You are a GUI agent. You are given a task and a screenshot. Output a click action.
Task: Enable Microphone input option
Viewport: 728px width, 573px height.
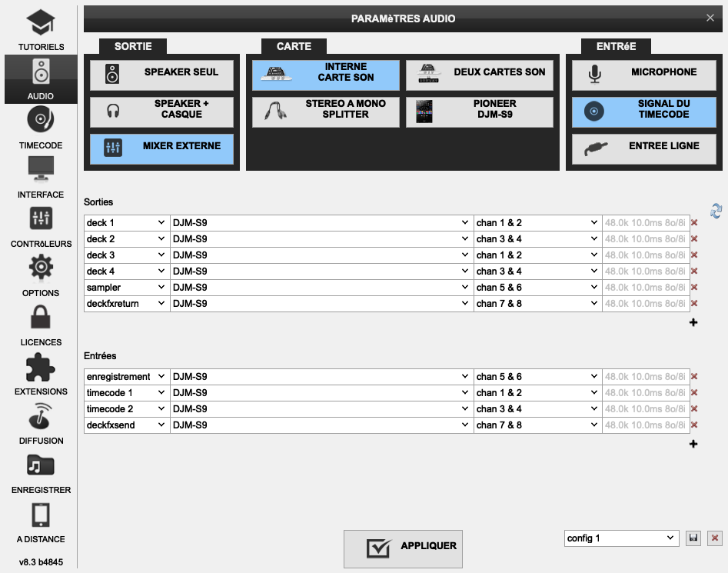[x=644, y=75]
